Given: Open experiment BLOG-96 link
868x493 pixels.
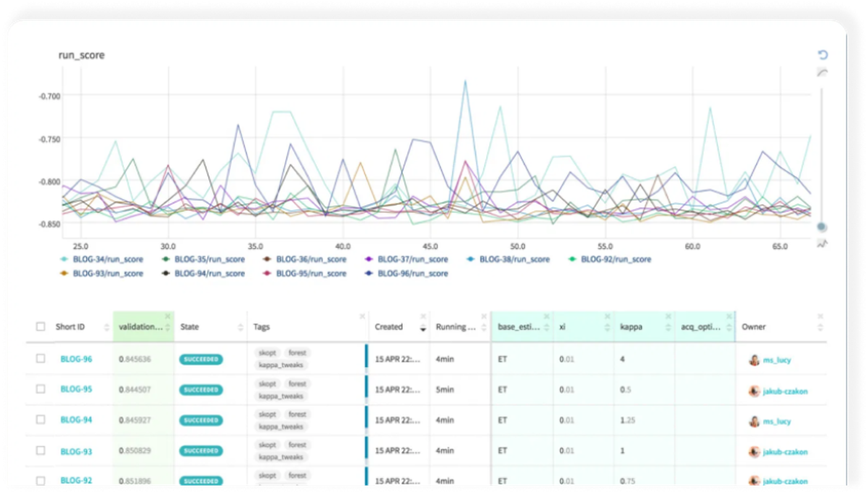Looking at the screenshot, I should pyautogui.click(x=76, y=359).
